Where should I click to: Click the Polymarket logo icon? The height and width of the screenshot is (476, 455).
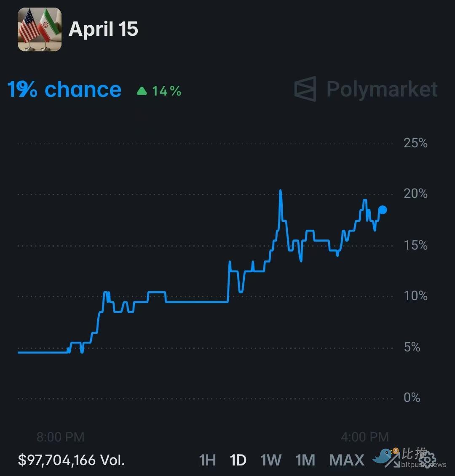pyautogui.click(x=305, y=89)
